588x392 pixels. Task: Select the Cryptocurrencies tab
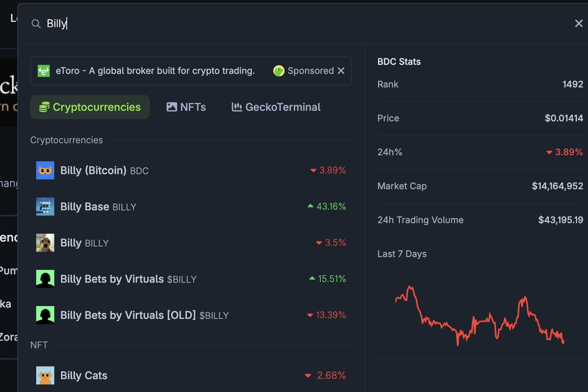90,107
